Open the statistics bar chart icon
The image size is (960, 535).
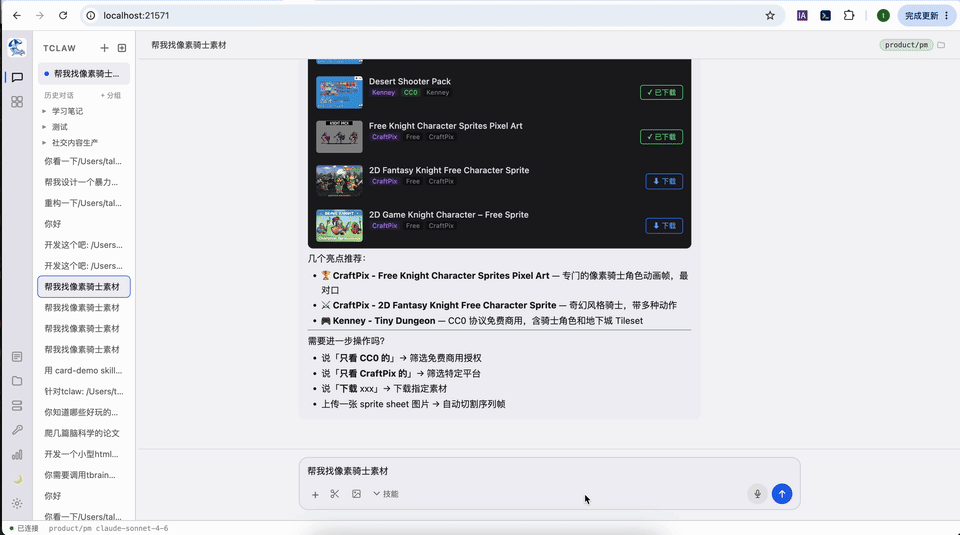(17, 454)
